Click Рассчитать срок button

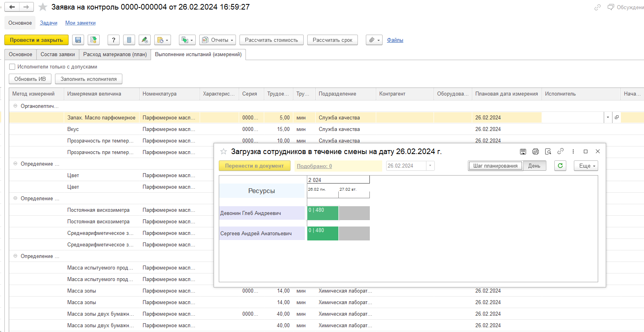[332, 40]
